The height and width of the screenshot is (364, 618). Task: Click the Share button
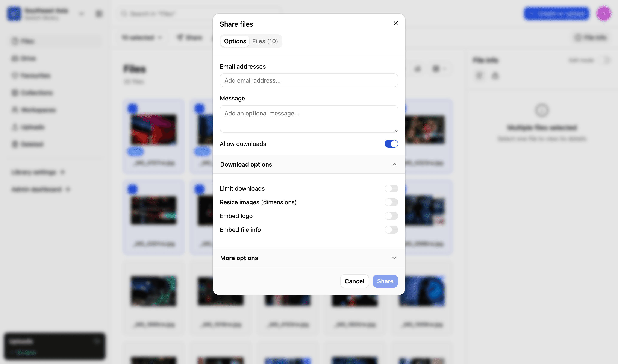pyautogui.click(x=385, y=281)
